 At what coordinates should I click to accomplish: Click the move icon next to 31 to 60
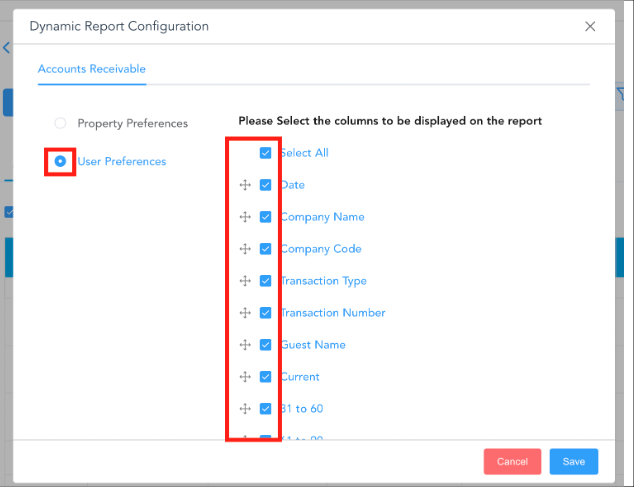click(x=245, y=409)
